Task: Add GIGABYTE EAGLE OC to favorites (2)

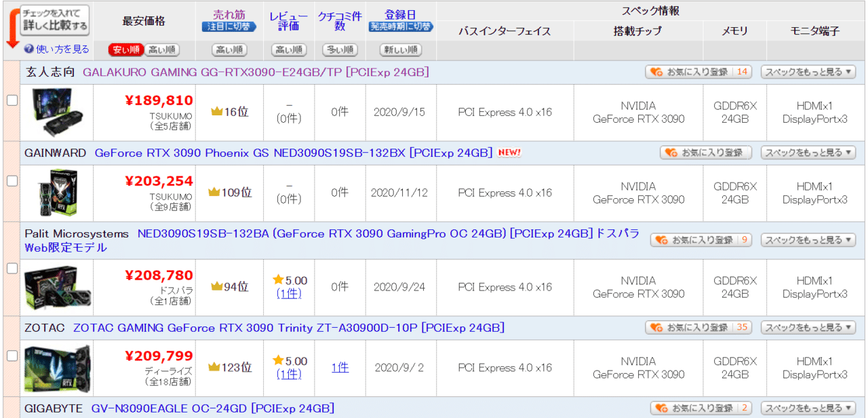Action: click(701, 408)
